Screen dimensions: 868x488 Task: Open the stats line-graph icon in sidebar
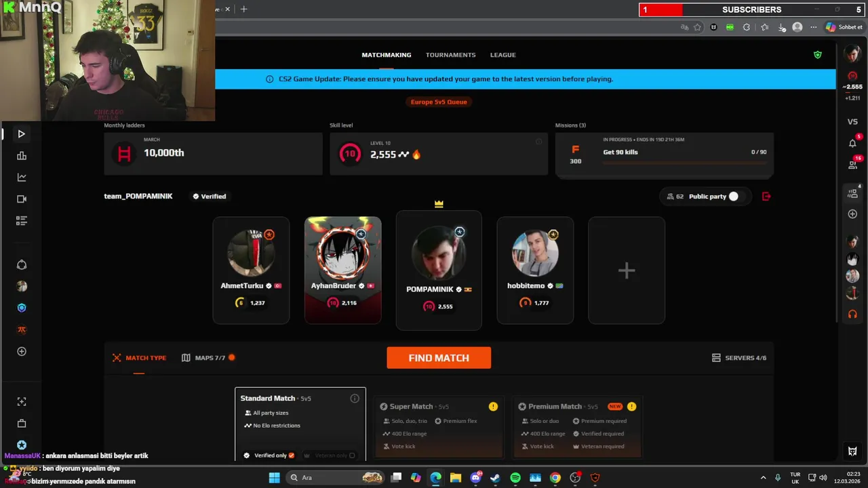point(22,178)
